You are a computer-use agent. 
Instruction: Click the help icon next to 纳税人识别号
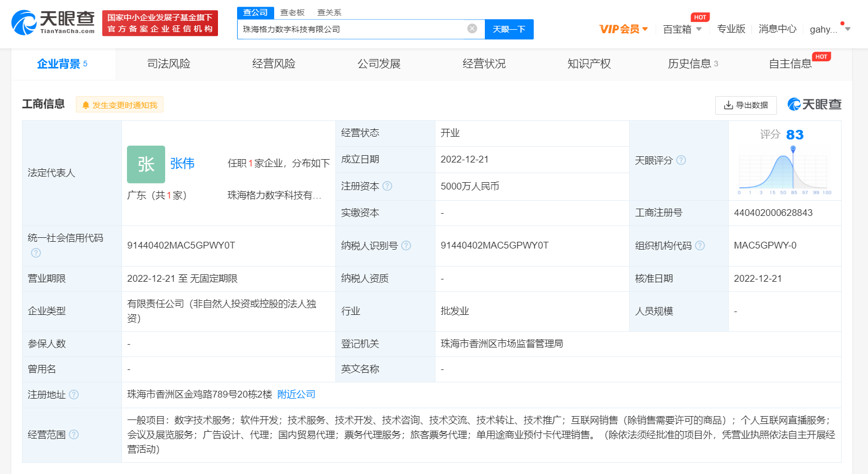tap(406, 246)
